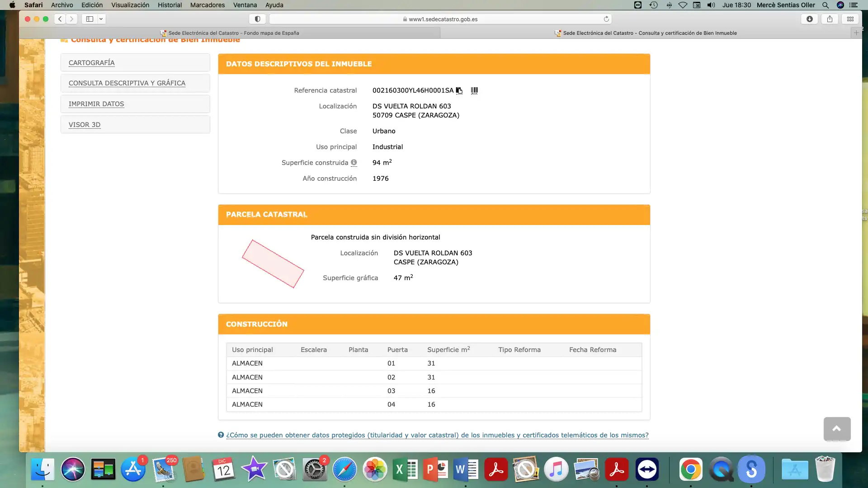Click the TeamViewer menu bar icon

(638, 5)
